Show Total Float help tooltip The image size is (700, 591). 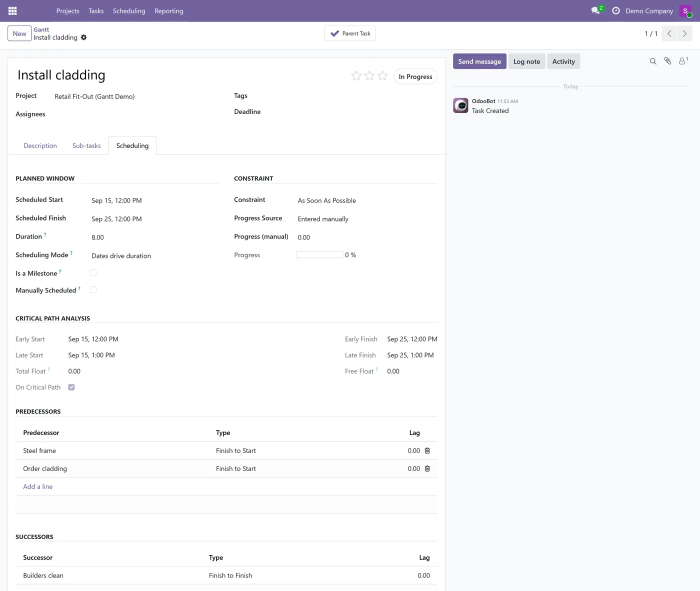[48, 369]
